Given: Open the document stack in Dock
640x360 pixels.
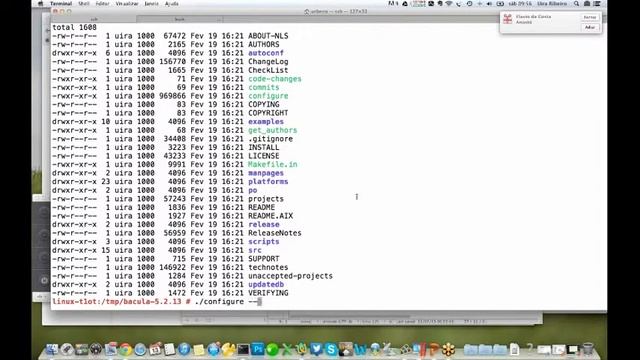Looking at the screenshot, I should tap(514, 349).
